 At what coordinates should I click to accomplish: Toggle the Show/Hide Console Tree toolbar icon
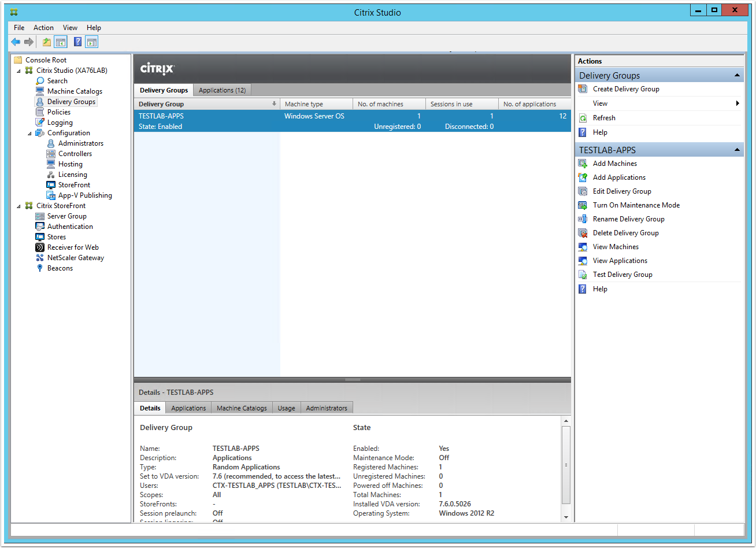tap(61, 42)
